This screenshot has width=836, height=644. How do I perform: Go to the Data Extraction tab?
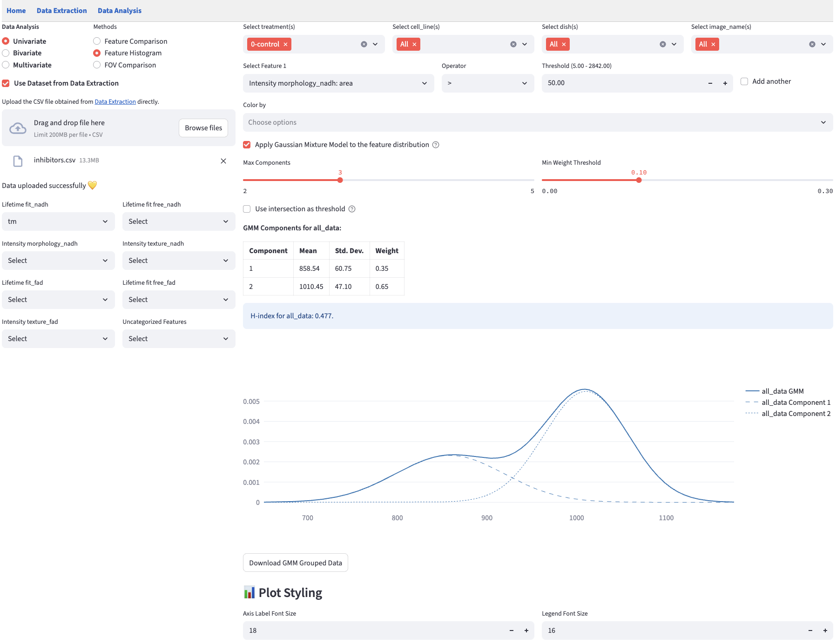pos(61,11)
